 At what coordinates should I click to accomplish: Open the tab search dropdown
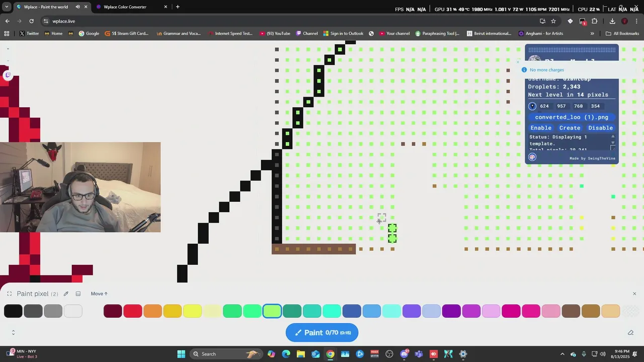(7, 7)
